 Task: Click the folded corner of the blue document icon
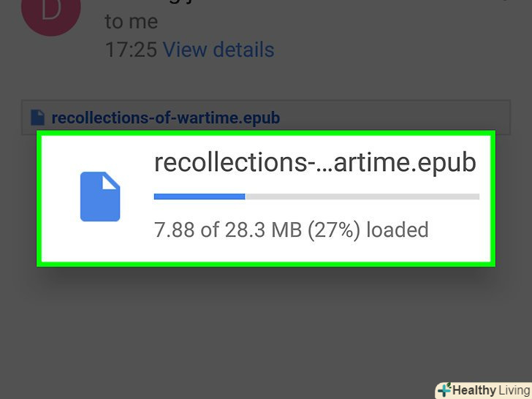[110, 180]
